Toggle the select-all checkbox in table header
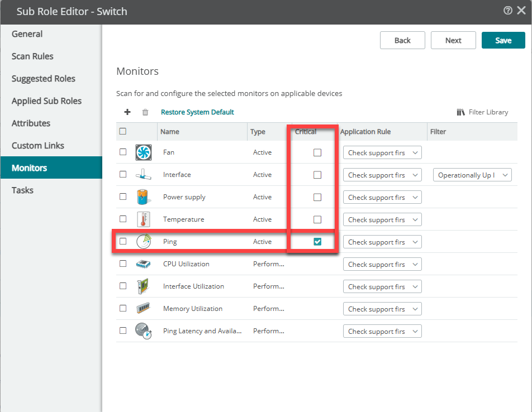Screen dimensions: 532x412 (x=123, y=131)
